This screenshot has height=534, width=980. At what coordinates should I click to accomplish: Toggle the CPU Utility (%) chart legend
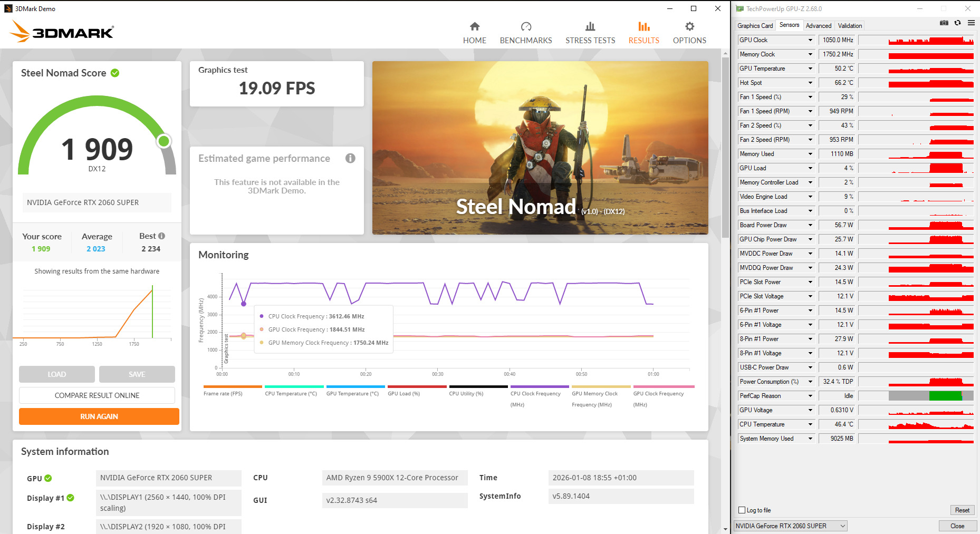[x=478, y=391]
